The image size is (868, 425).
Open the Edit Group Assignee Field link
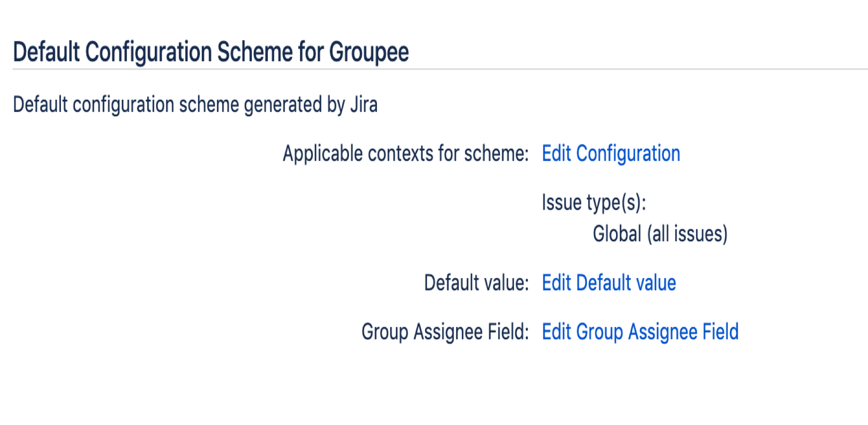(x=640, y=332)
